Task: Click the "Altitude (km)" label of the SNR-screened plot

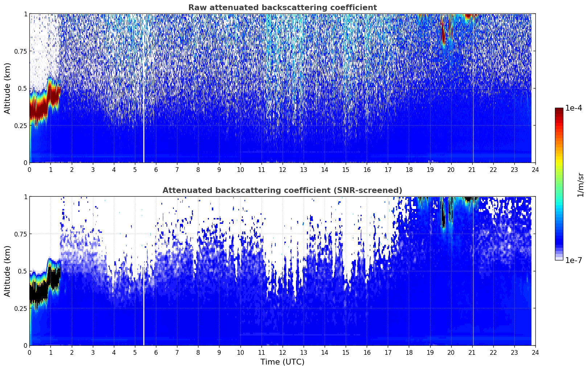Action: 8,271
